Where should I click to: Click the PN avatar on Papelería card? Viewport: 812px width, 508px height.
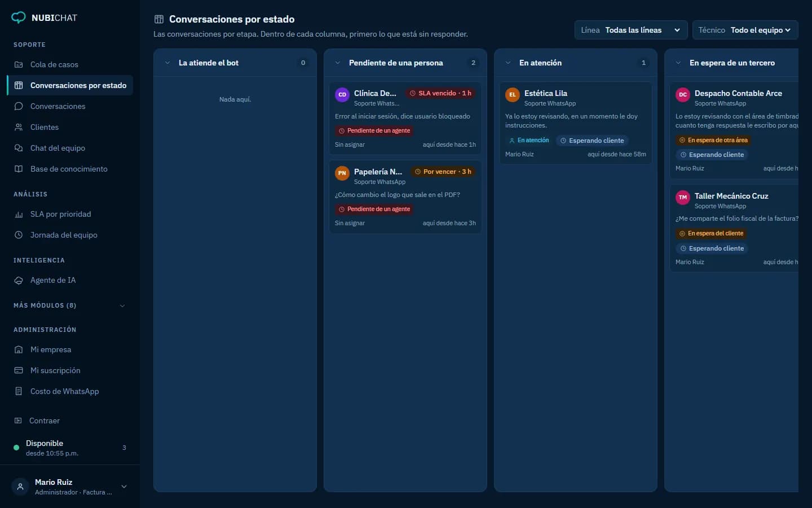[342, 173]
